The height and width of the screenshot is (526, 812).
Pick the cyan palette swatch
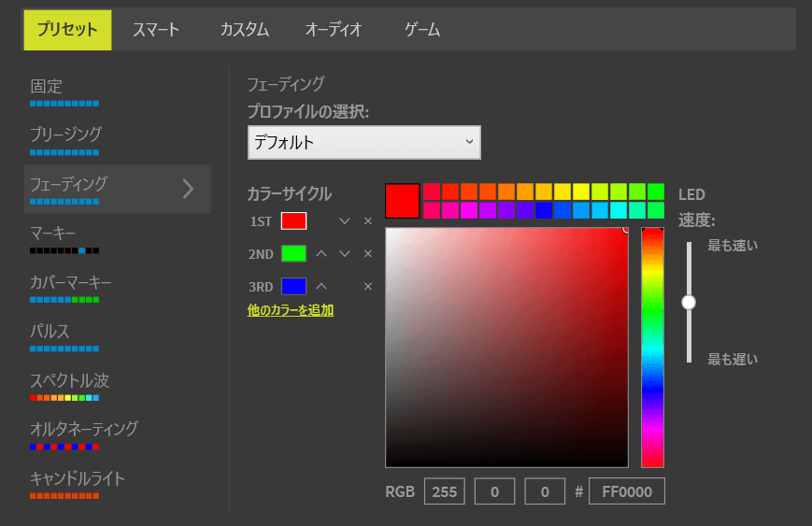(619, 210)
